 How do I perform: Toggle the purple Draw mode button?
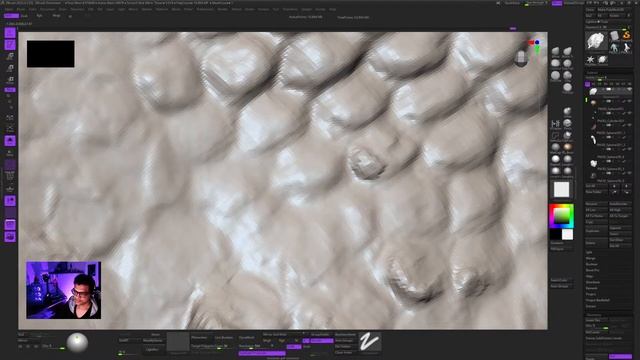[10, 44]
